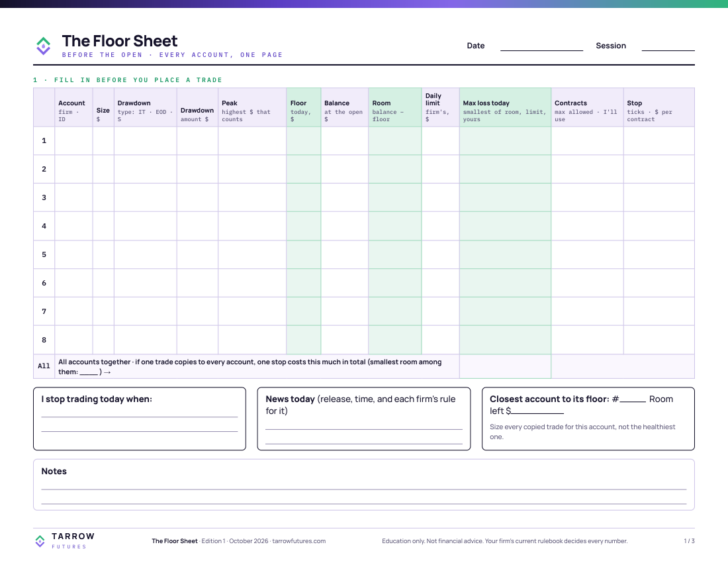Click 'The Floor Sheet' title
The image size is (728, 563).
click(120, 41)
